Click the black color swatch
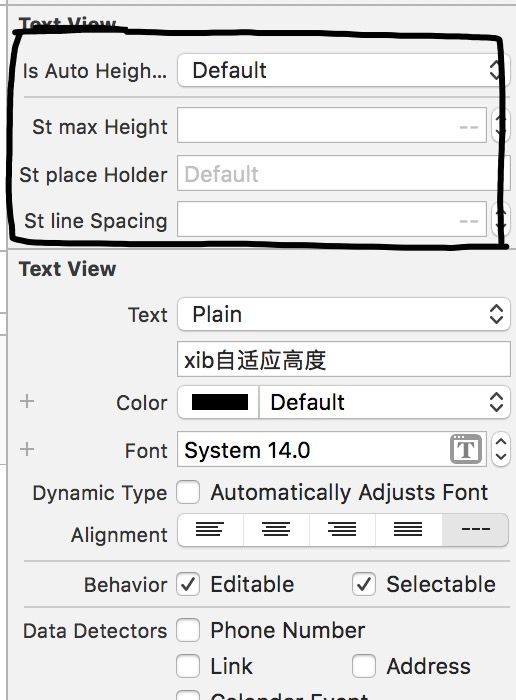This screenshot has height=700, width=516. click(220, 402)
